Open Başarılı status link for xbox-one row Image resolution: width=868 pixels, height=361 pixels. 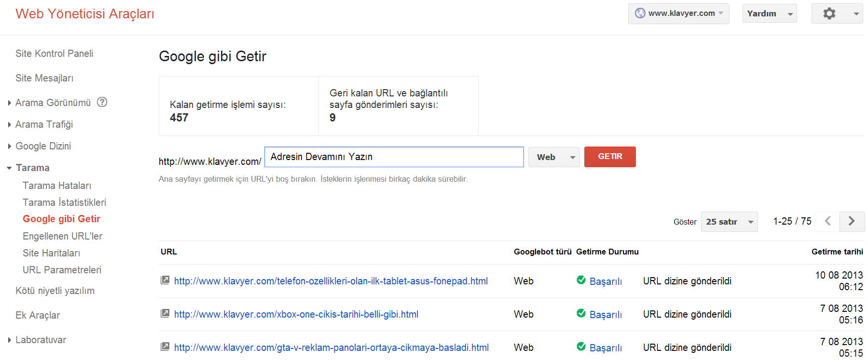(x=606, y=315)
